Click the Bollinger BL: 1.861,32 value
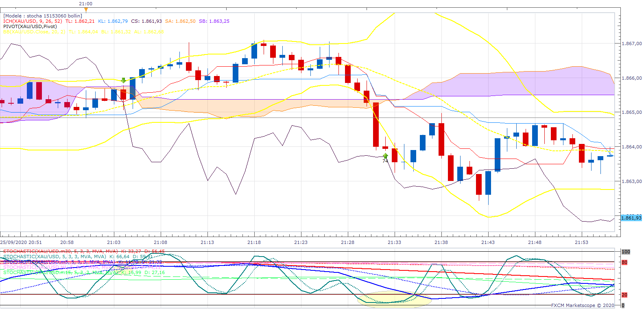Screen dimensions: 644x309 point(116,32)
